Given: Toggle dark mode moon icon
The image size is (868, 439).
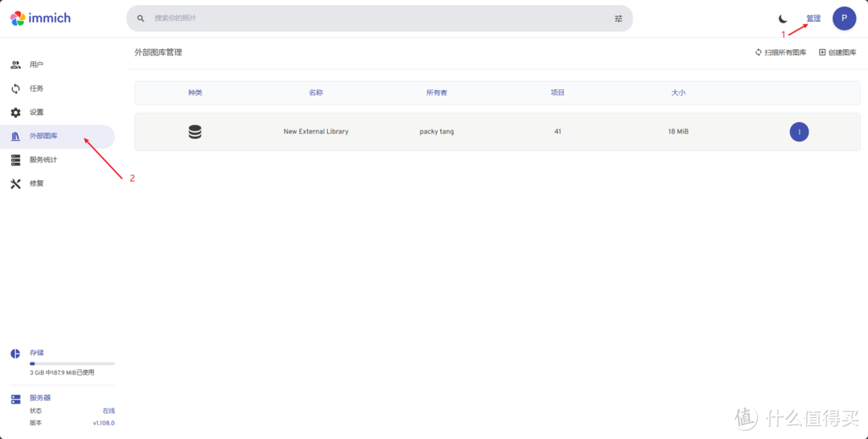Looking at the screenshot, I should 783,18.
